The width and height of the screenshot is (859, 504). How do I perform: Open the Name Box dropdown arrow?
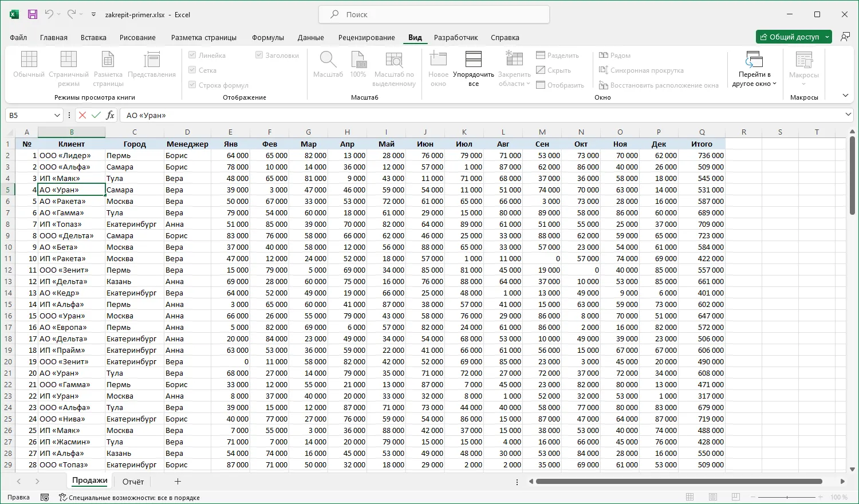(57, 115)
